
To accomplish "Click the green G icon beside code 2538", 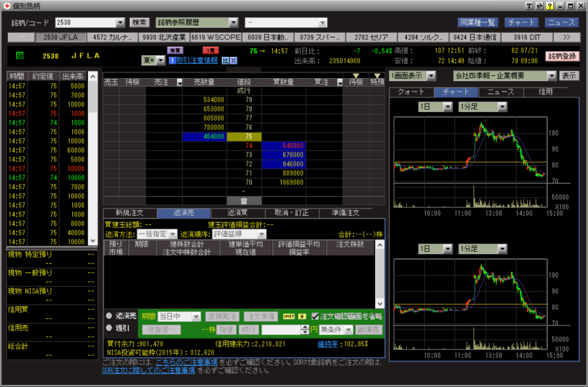I will 19,56.
